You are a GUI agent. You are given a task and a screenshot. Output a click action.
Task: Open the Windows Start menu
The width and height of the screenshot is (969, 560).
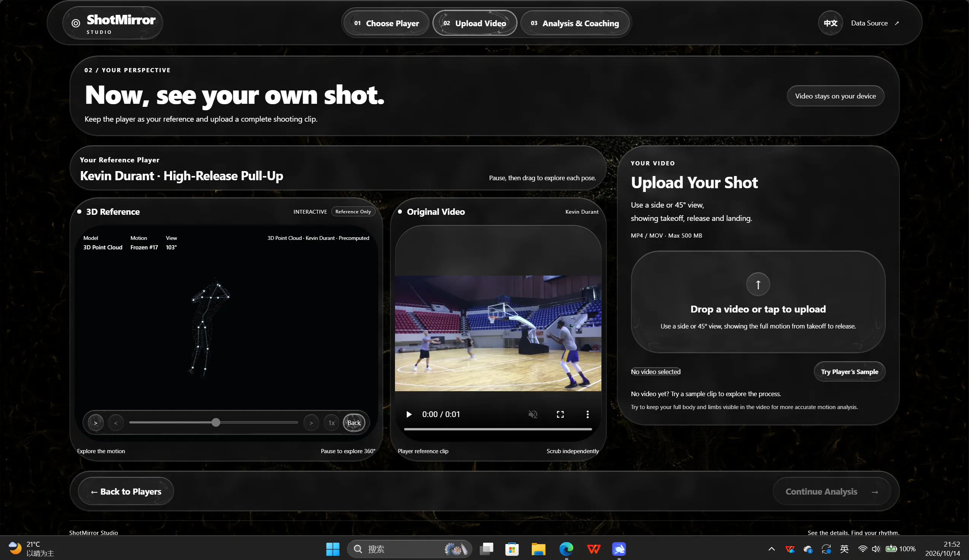point(333,549)
